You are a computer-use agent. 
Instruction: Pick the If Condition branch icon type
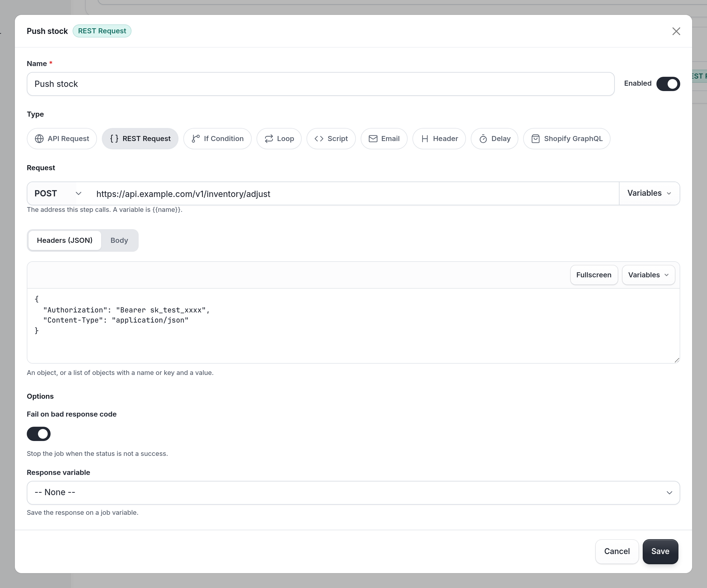pyautogui.click(x=218, y=139)
